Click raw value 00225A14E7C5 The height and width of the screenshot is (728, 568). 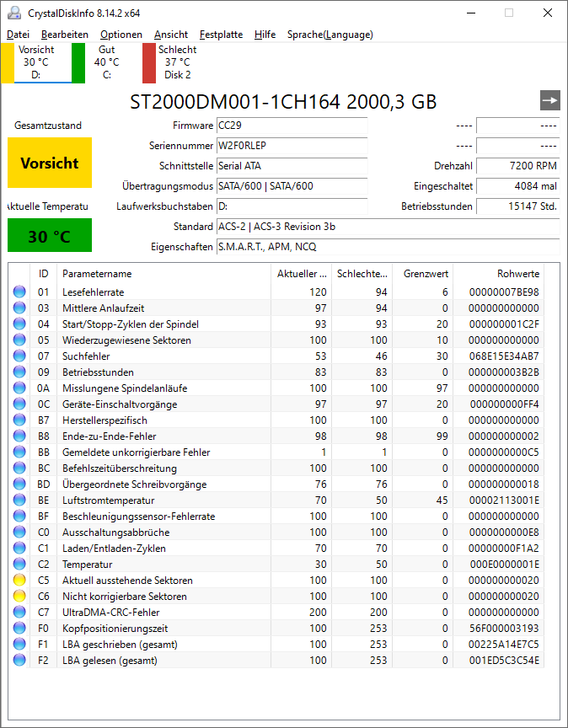[504, 645]
